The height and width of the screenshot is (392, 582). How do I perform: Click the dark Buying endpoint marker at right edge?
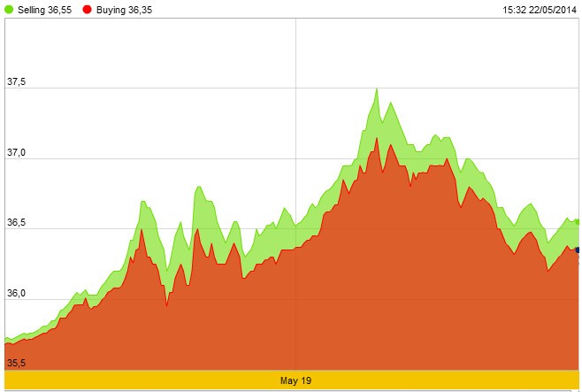[578, 250]
